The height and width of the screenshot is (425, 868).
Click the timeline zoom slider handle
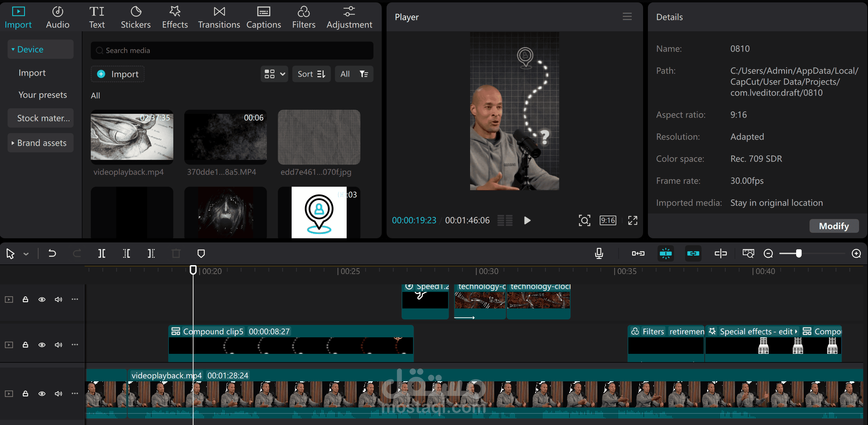click(799, 254)
